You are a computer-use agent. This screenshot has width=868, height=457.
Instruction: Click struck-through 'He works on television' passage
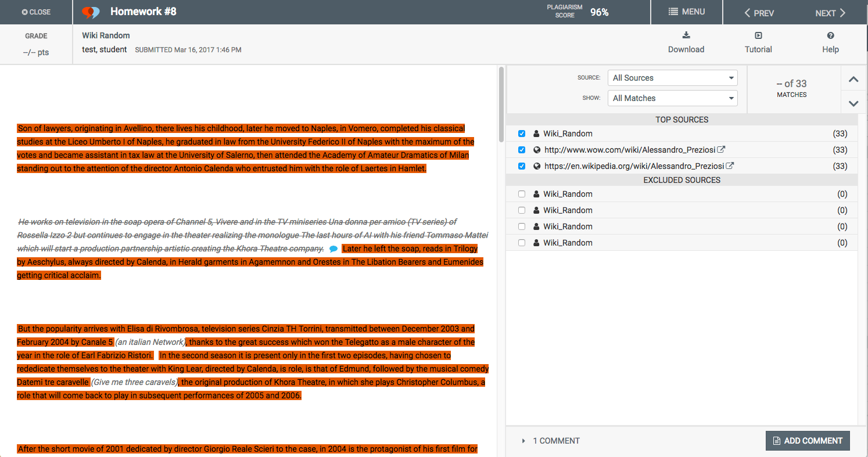click(252, 235)
